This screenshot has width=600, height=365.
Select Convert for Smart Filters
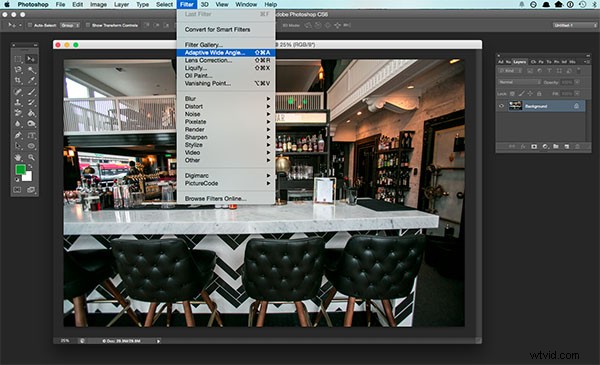point(226,29)
